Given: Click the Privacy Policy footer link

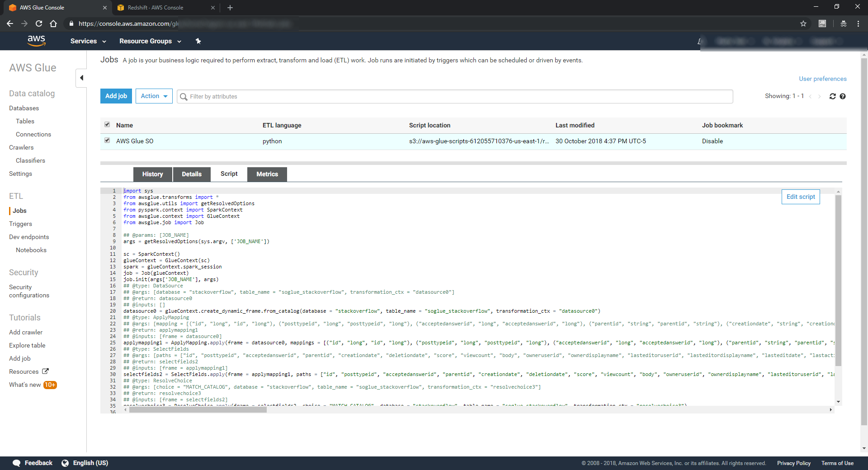Looking at the screenshot, I should (794, 463).
